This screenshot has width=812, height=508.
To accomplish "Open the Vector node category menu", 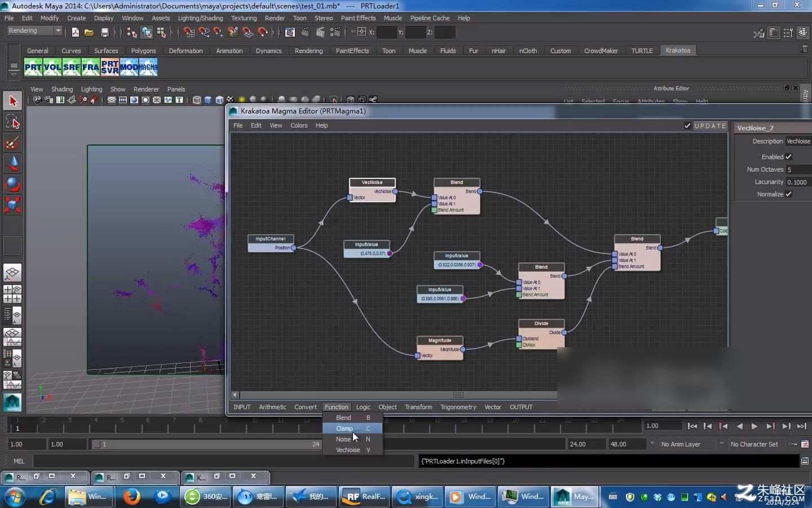I will point(493,407).
